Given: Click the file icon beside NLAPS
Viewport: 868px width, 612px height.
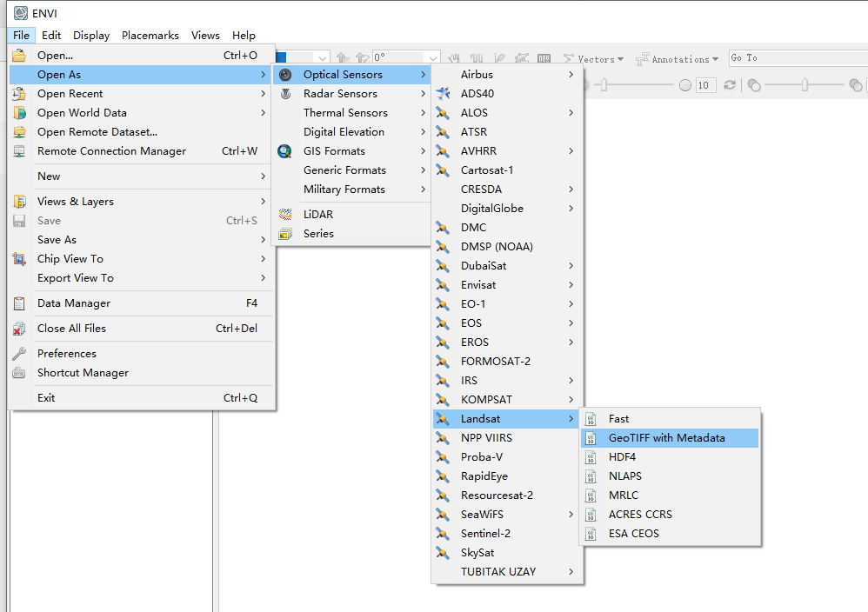Looking at the screenshot, I should pyautogui.click(x=591, y=476).
